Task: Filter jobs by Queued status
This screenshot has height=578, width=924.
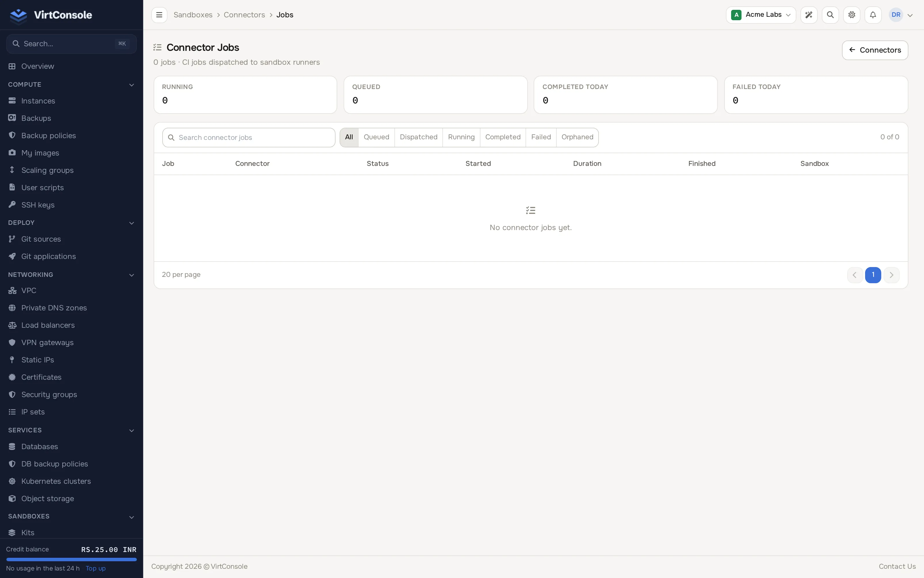Action: point(377,137)
